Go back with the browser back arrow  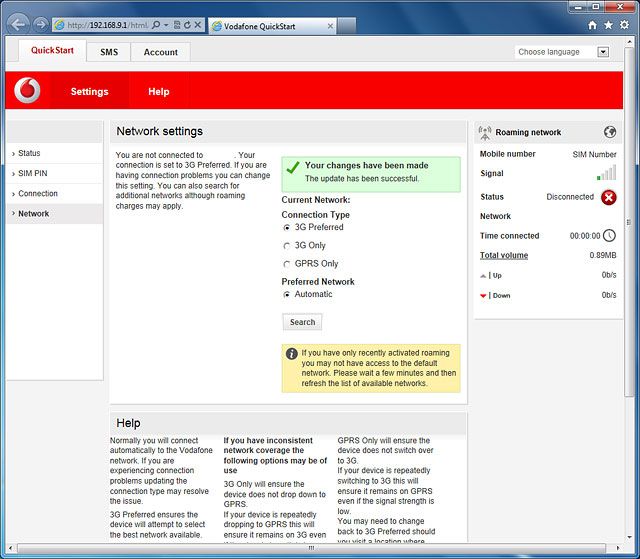18,24
